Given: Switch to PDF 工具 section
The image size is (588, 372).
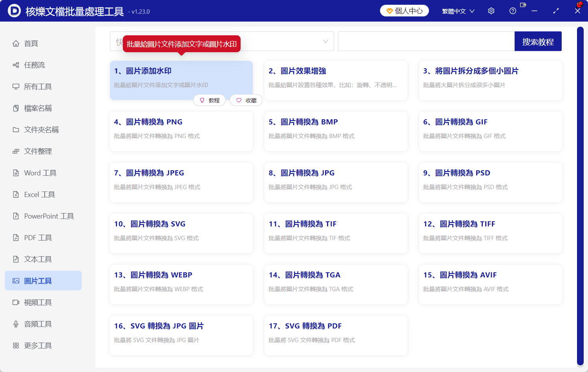Looking at the screenshot, I should click(43, 238).
